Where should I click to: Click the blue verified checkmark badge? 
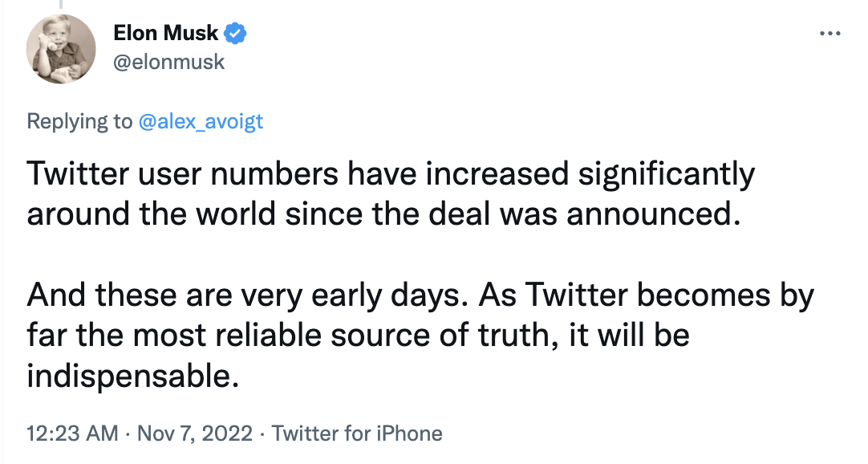tap(235, 33)
